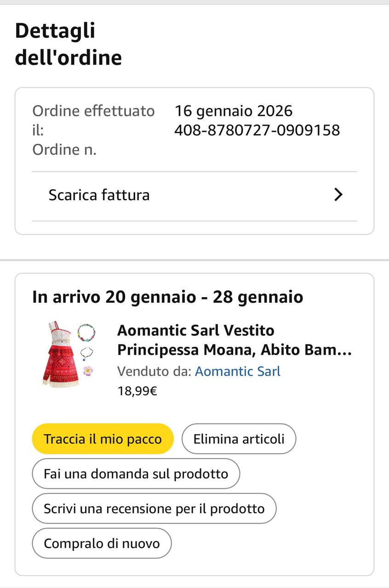Choose Fai una domanda sul prodotto

pos(136,474)
